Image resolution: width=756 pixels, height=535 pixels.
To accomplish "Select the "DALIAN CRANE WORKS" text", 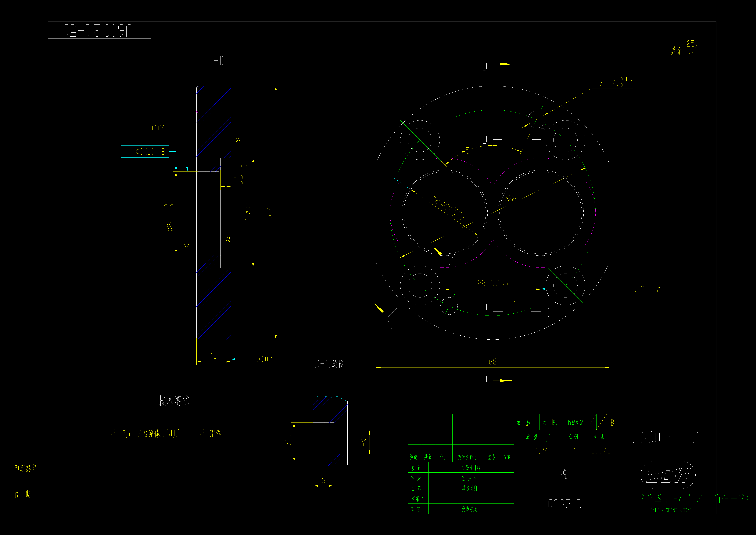I will tap(671, 510).
